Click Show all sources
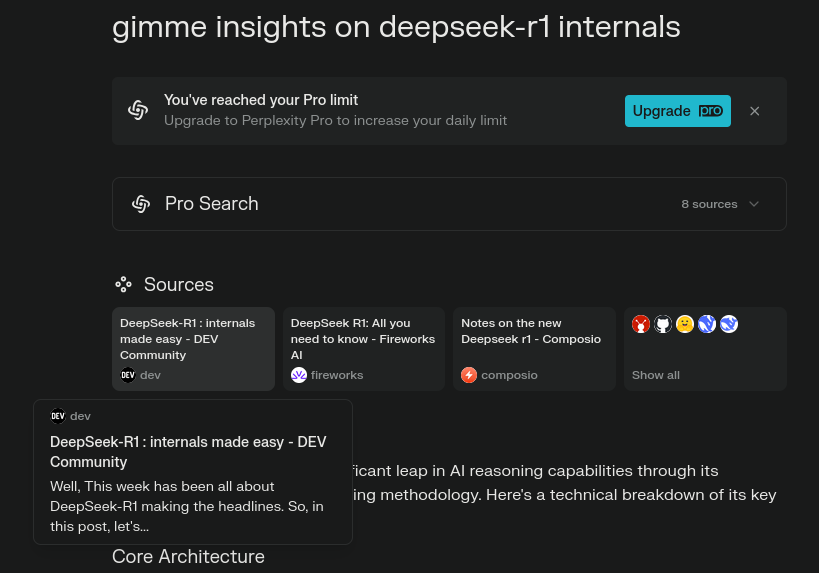The height and width of the screenshot is (573, 819). (x=656, y=375)
